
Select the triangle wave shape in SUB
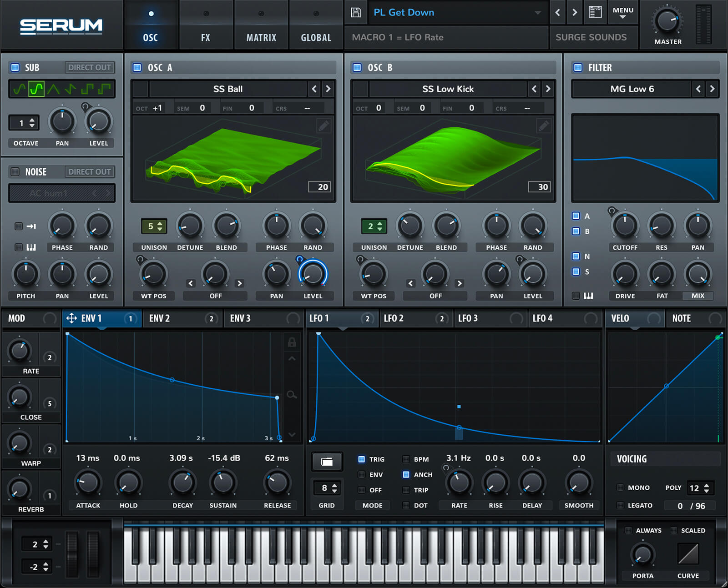point(53,89)
